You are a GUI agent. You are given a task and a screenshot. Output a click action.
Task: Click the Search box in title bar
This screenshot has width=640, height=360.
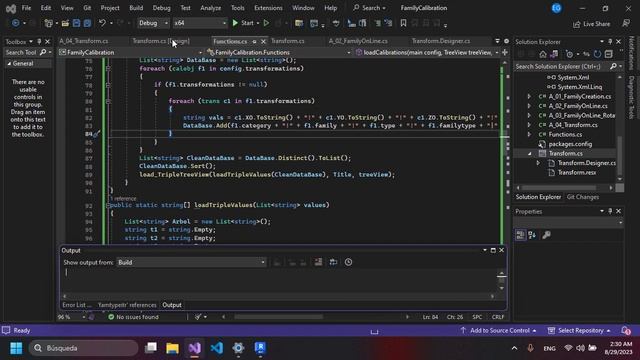[x=369, y=8]
